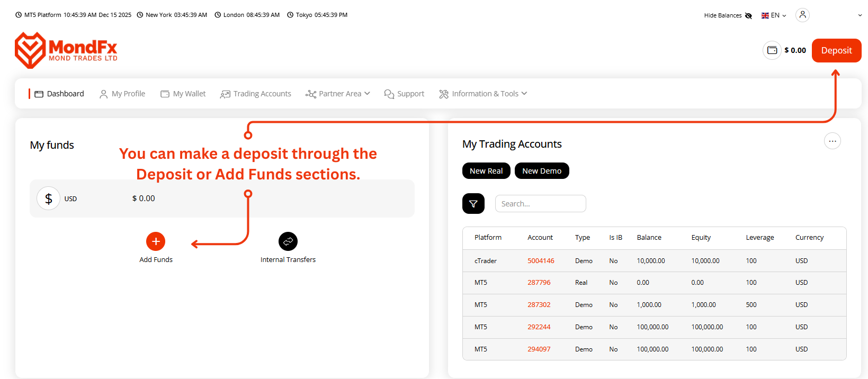Open the EN language dropdown

click(774, 15)
